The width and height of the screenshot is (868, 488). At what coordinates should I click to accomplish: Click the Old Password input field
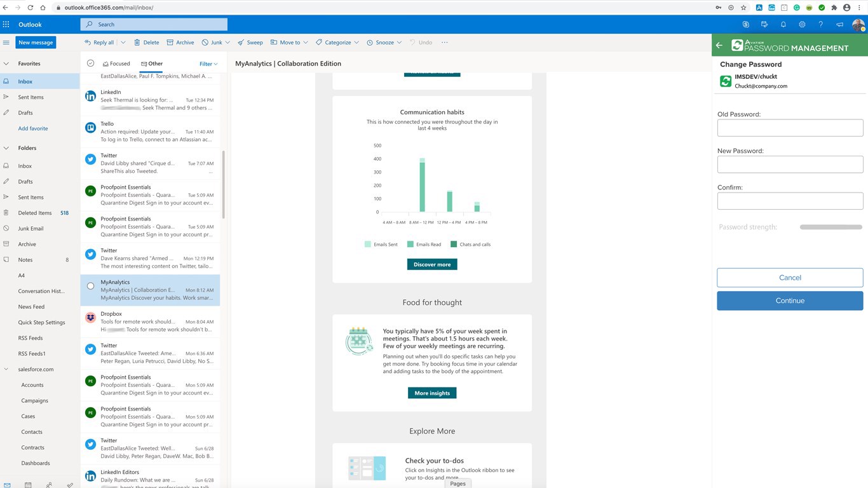[x=790, y=128]
